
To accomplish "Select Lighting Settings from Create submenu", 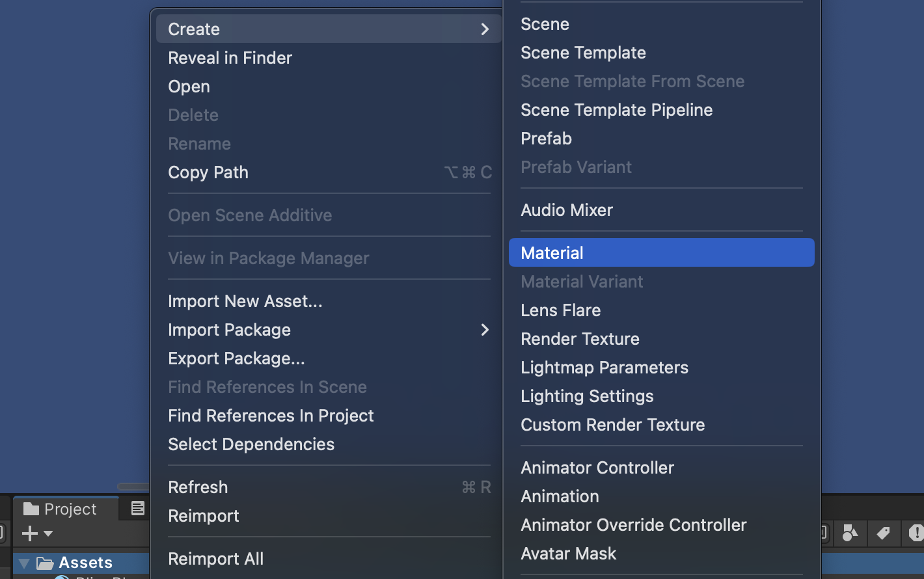I will pos(587,396).
